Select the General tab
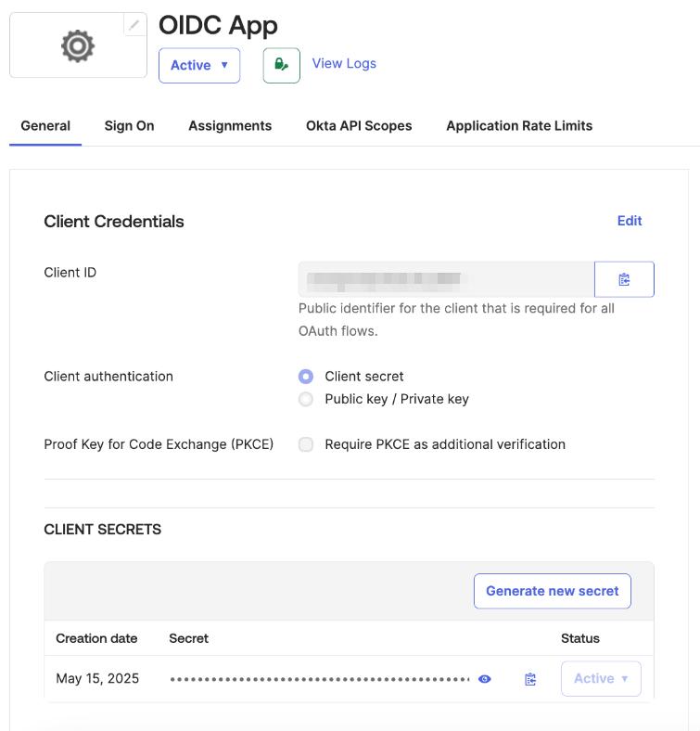The image size is (700, 731). (x=45, y=126)
